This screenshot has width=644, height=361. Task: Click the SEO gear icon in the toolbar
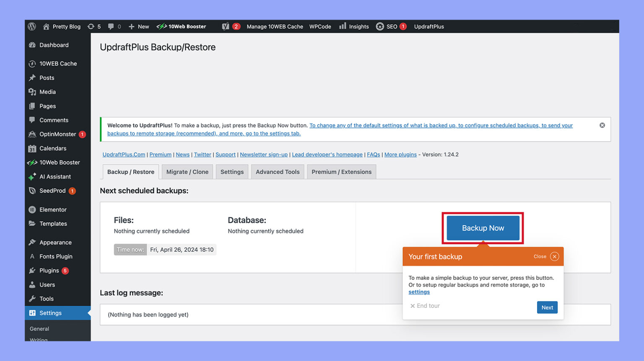381,26
